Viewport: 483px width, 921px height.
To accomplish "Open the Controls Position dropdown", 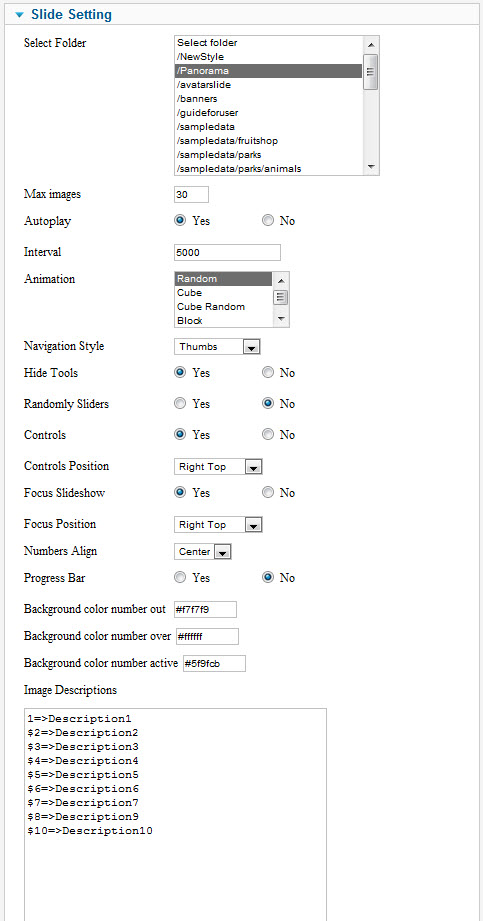I will pos(218,467).
